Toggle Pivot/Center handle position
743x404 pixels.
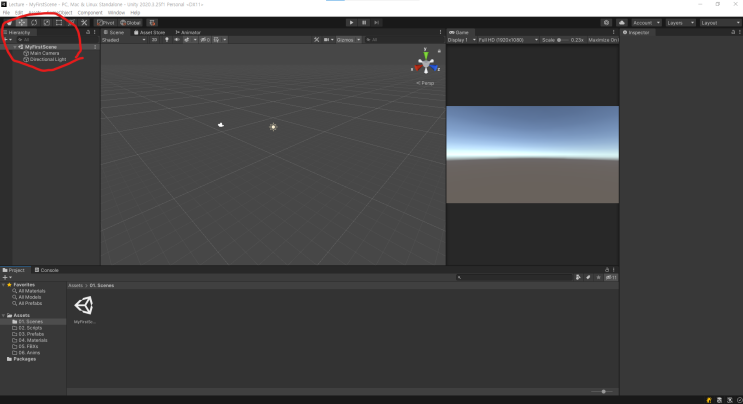pyautogui.click(x=106, y=23)
